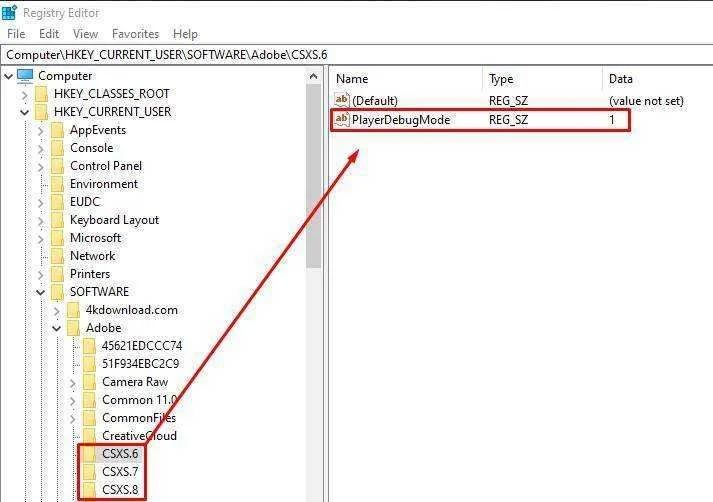Expand the Keyboard Layout key chevron
Screen dimensions: 713x502
point(40,221)
